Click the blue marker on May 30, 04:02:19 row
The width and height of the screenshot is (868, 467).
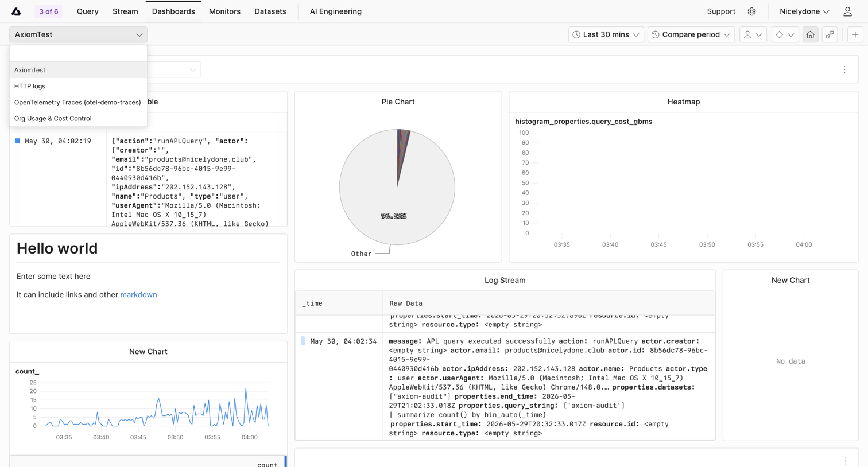coord(17,141)
